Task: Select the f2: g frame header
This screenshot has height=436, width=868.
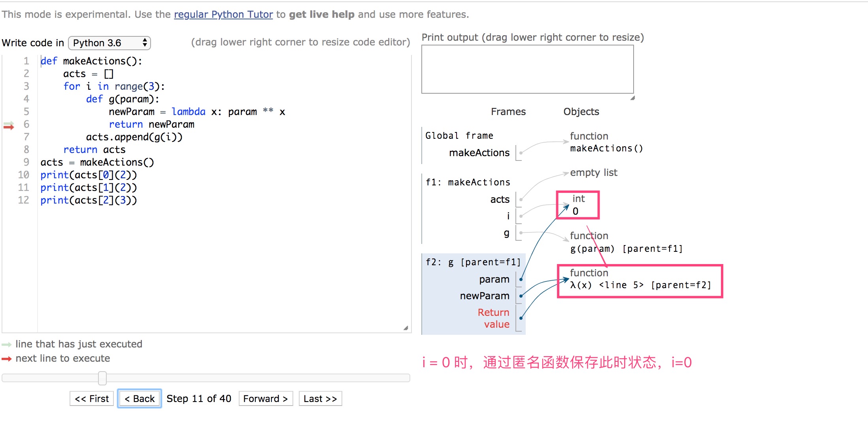Action: point(473,262)
